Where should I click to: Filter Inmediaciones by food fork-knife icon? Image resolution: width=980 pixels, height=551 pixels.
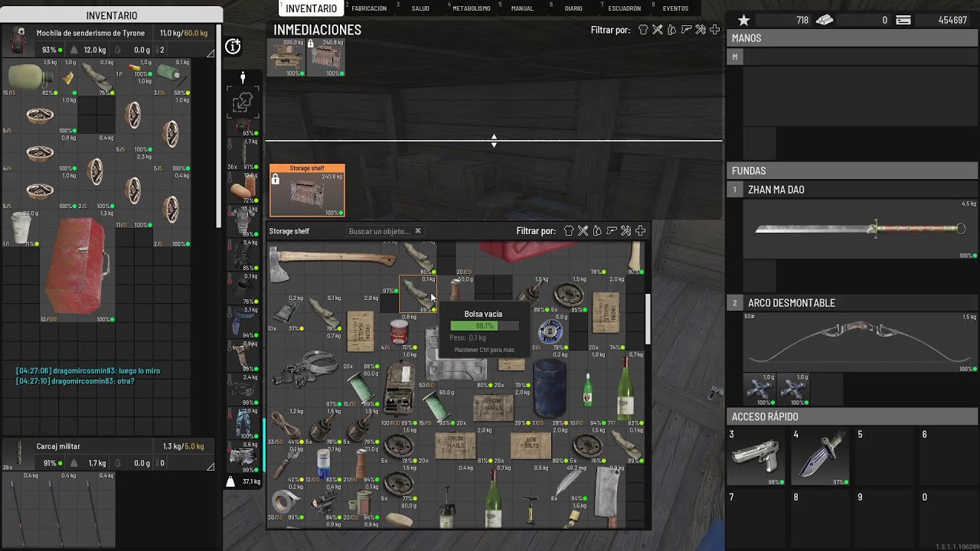(658, 30)
